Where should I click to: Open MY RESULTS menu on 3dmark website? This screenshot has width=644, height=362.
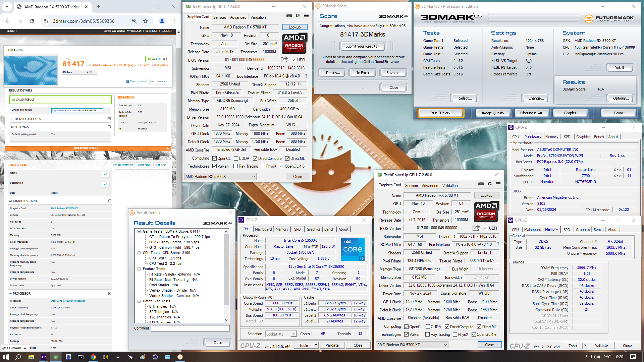134,31
